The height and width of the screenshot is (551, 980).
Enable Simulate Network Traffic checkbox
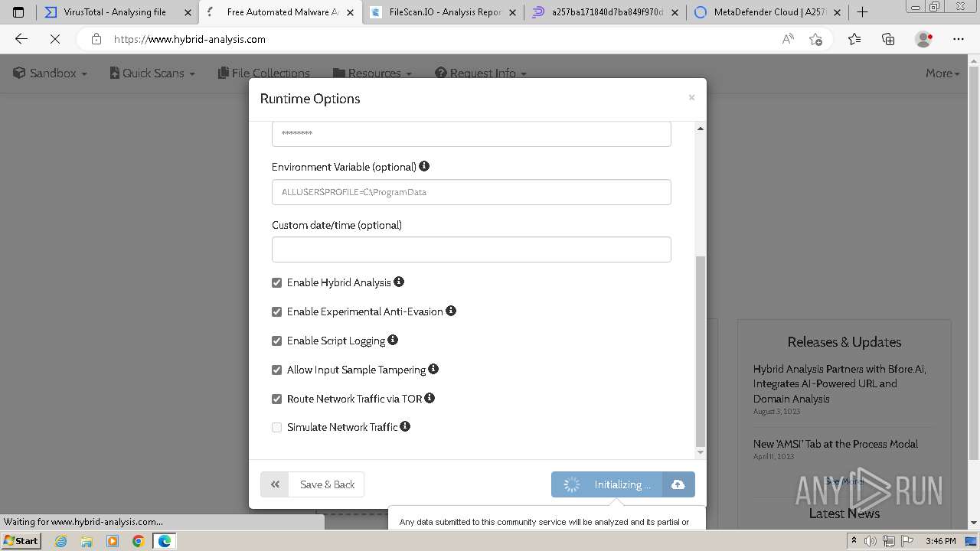coord(277,427)
